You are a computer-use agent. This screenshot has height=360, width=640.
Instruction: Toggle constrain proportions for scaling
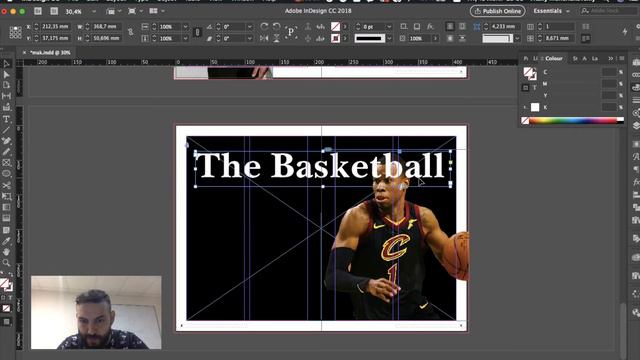[197, 32]
